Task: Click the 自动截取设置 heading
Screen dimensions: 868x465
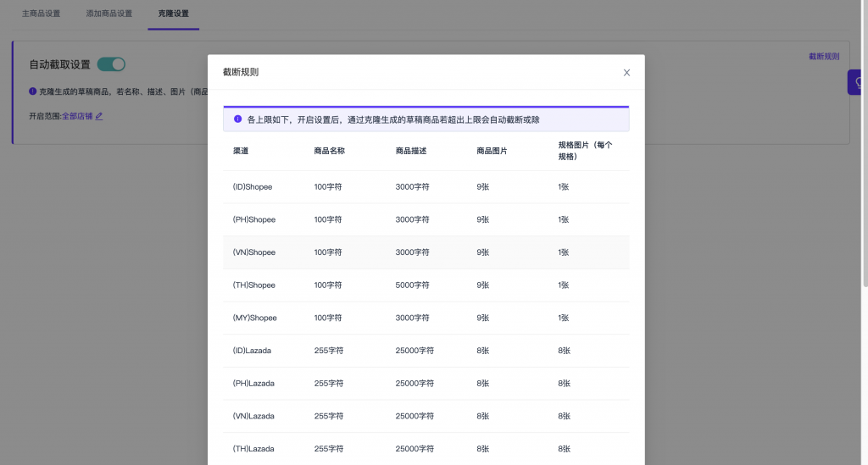Action: 60,64
